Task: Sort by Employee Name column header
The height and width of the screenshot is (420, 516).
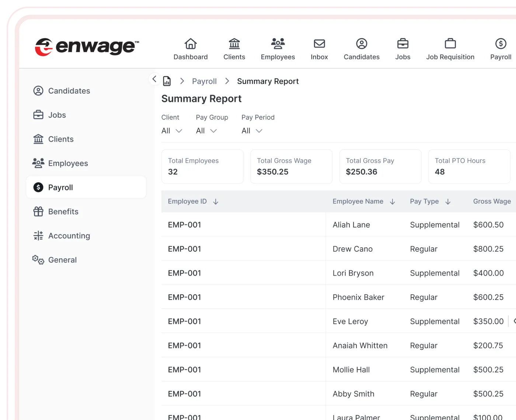Action: 363,202
